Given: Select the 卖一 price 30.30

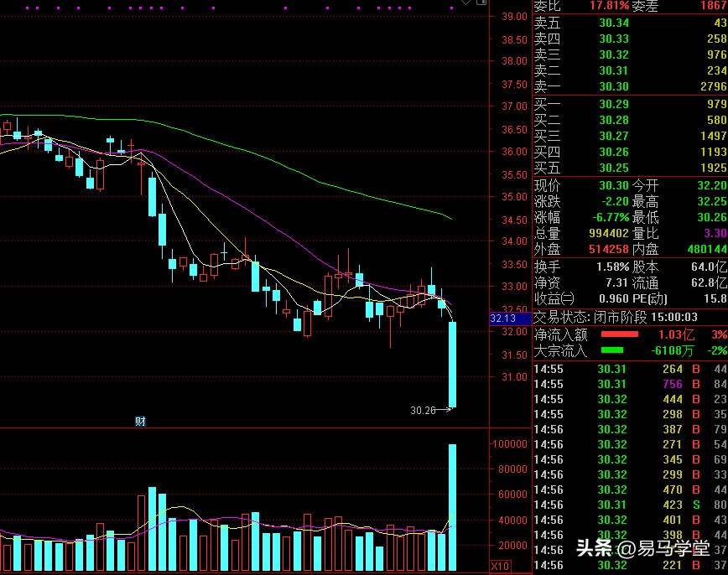Looking at the screenshot, I should click(614, 86).
